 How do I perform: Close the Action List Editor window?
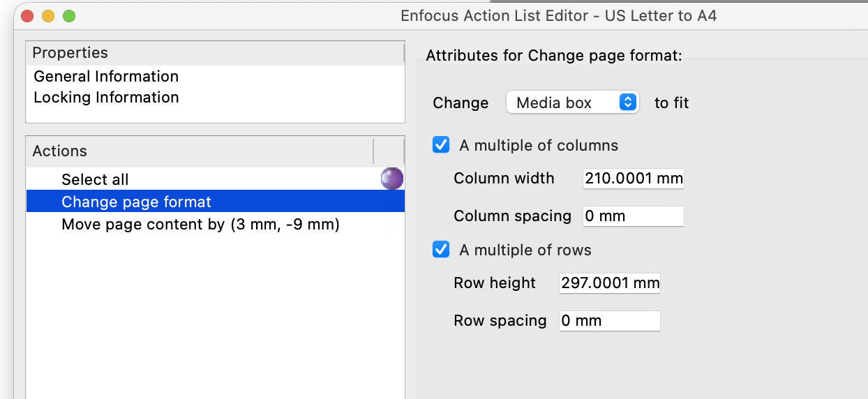tap(28, 15)
